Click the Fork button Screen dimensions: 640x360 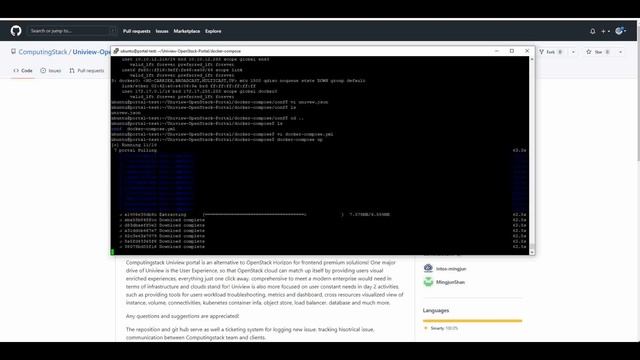point(551,52)
